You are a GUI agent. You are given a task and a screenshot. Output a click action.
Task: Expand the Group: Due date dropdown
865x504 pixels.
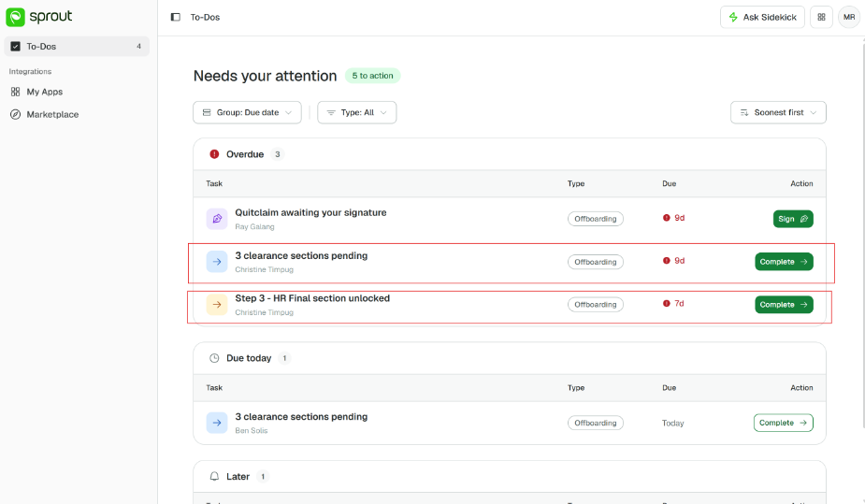coord(247,112)
